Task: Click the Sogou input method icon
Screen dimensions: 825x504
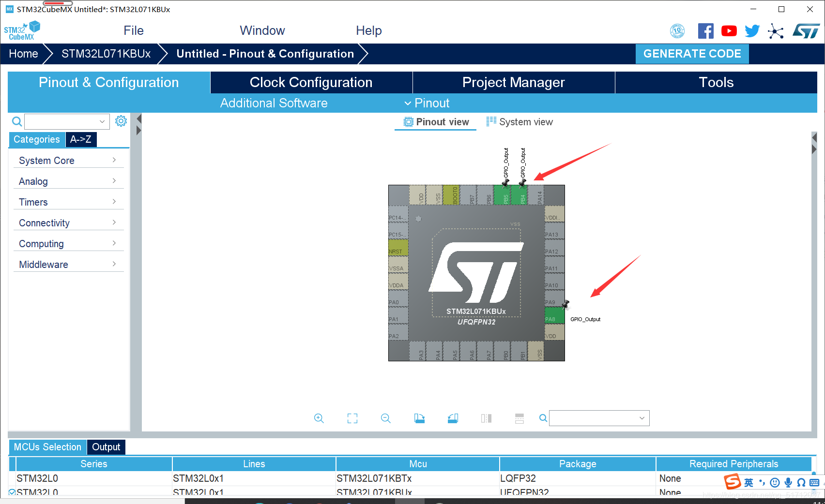Action: 733,482
